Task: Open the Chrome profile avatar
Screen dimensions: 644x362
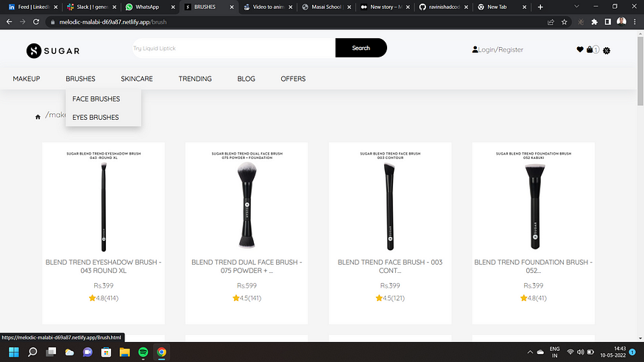Action: pyautogui.click(x=621, y=22)
